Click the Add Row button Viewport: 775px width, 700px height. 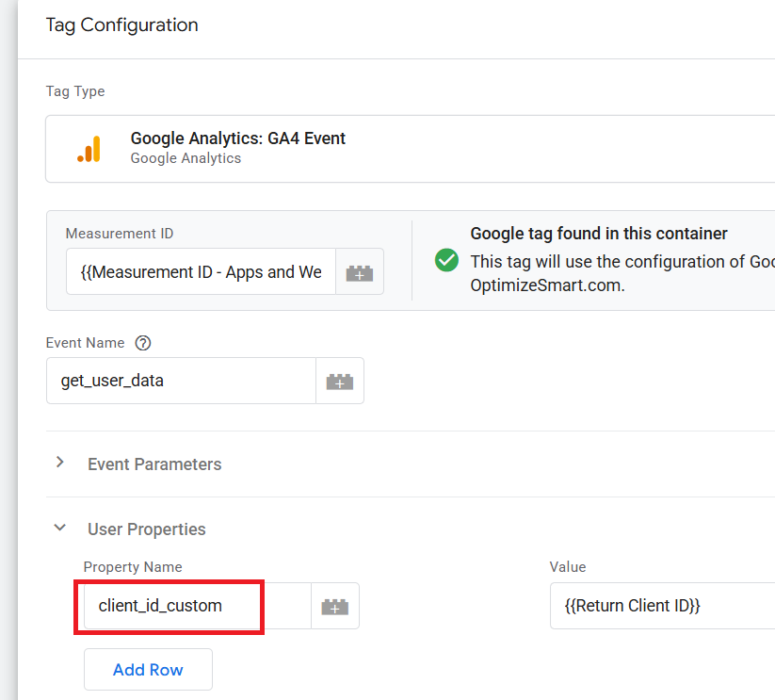click(x=148, y=670)
